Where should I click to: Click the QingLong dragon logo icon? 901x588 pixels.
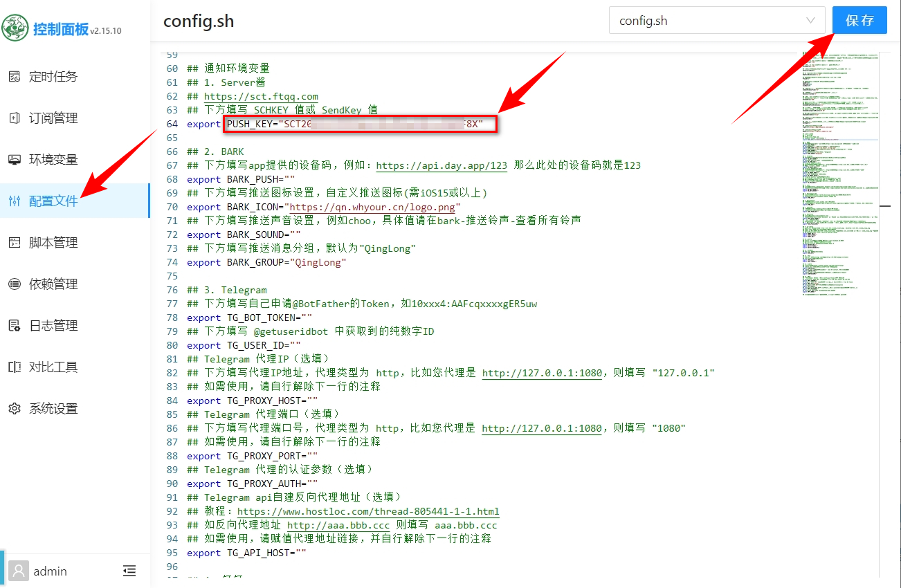coord(15,29)
